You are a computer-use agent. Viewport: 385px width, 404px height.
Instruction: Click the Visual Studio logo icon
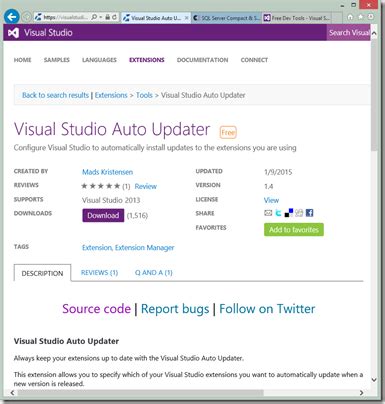coord(13,33)
